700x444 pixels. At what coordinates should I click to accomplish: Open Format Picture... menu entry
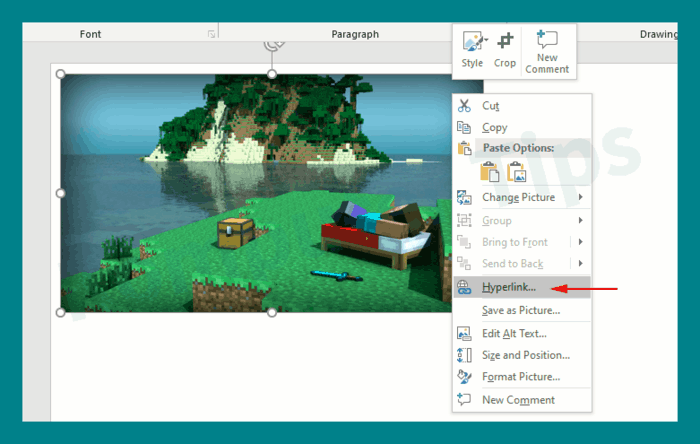click(522, 377)
